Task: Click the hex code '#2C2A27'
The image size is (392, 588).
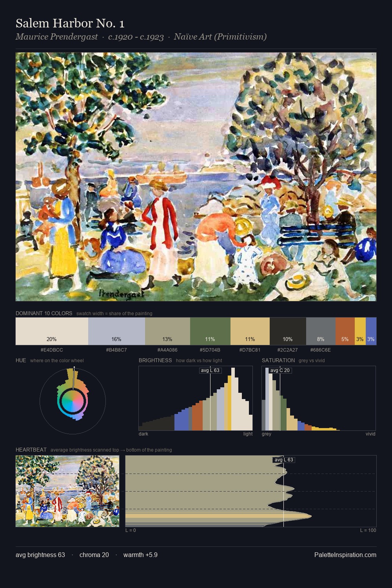Action: (x=288, y=350)
